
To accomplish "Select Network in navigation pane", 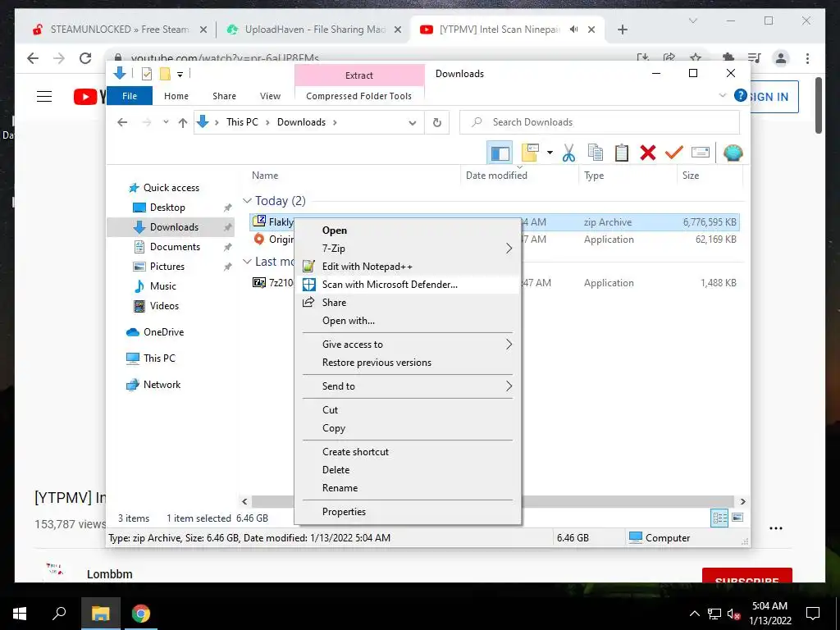I will (x=162, y=385).
